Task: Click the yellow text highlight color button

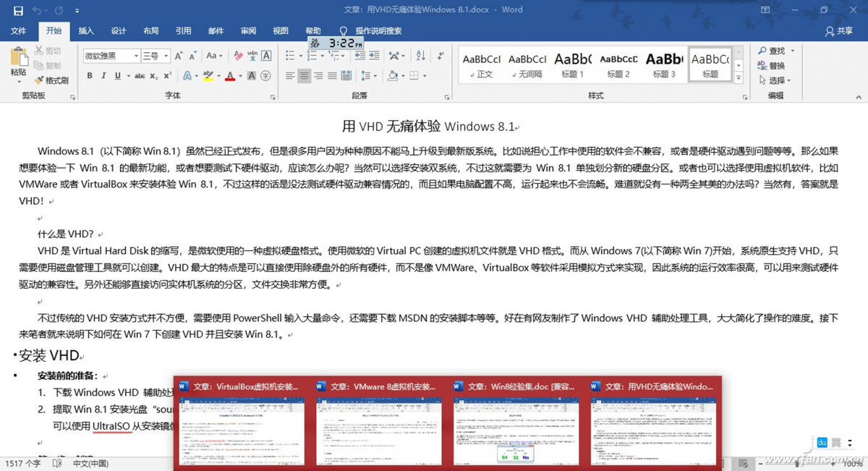Action: (208, 75)
